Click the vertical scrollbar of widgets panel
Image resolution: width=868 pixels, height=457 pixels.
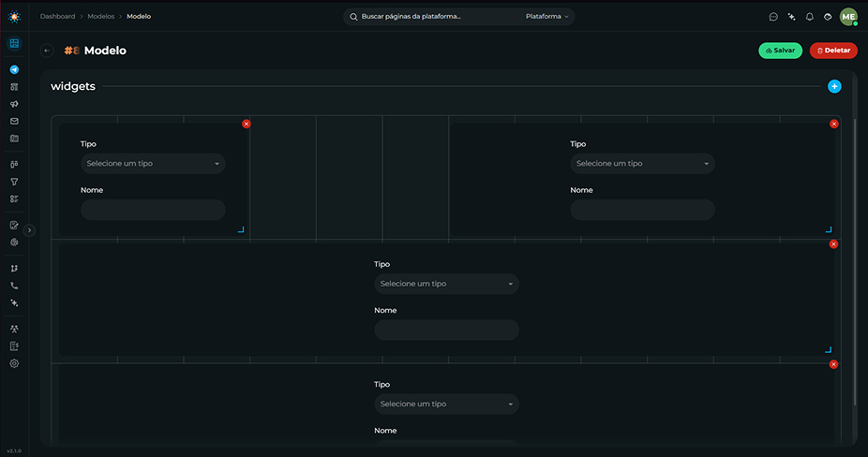(x=855, y=261)
